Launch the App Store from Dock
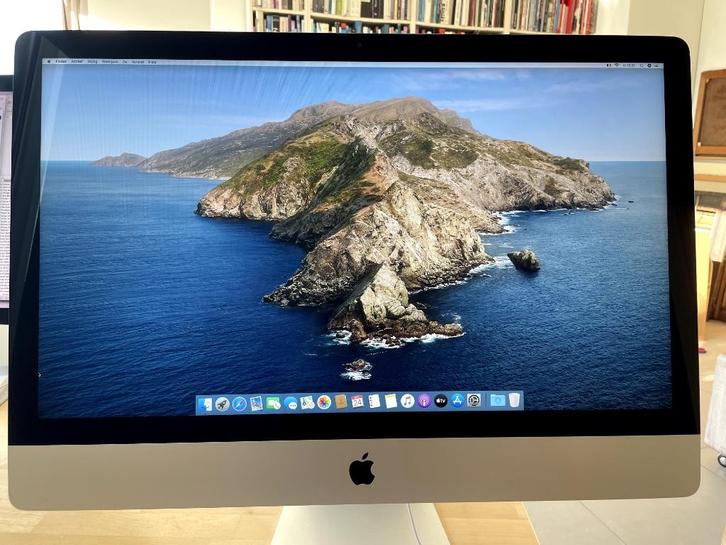Screen dimensions: 726x545 (x=457, y=400)
